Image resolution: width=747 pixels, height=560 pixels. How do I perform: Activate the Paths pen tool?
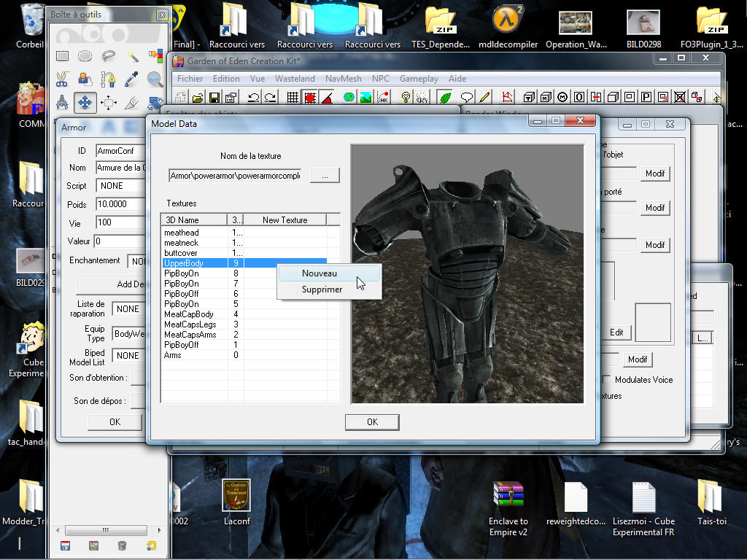click(109, 79)
